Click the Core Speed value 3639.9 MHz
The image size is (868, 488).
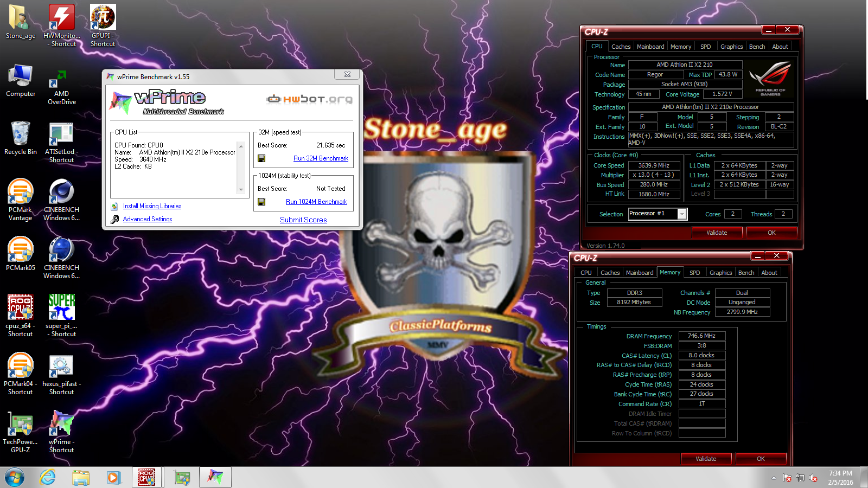(654, 165)
